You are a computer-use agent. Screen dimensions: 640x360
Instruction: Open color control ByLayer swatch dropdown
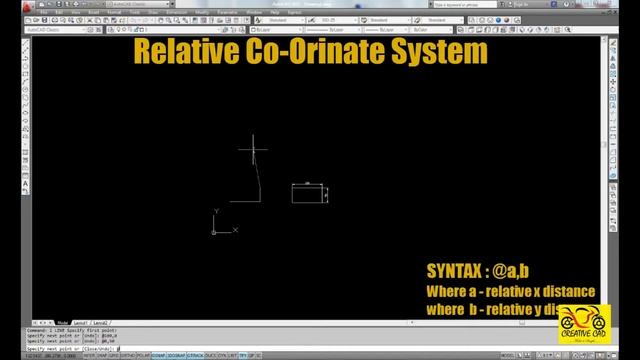click(x=276, y=30)
